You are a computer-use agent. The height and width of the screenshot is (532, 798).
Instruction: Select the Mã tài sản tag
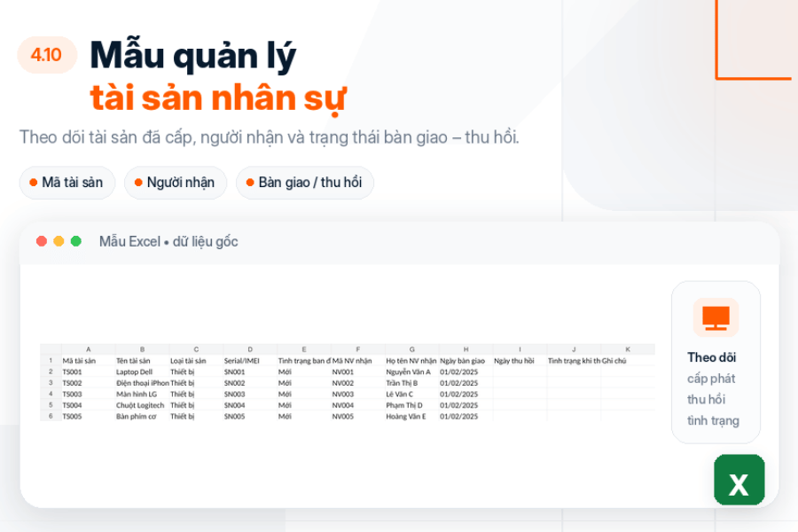[67, 183]
